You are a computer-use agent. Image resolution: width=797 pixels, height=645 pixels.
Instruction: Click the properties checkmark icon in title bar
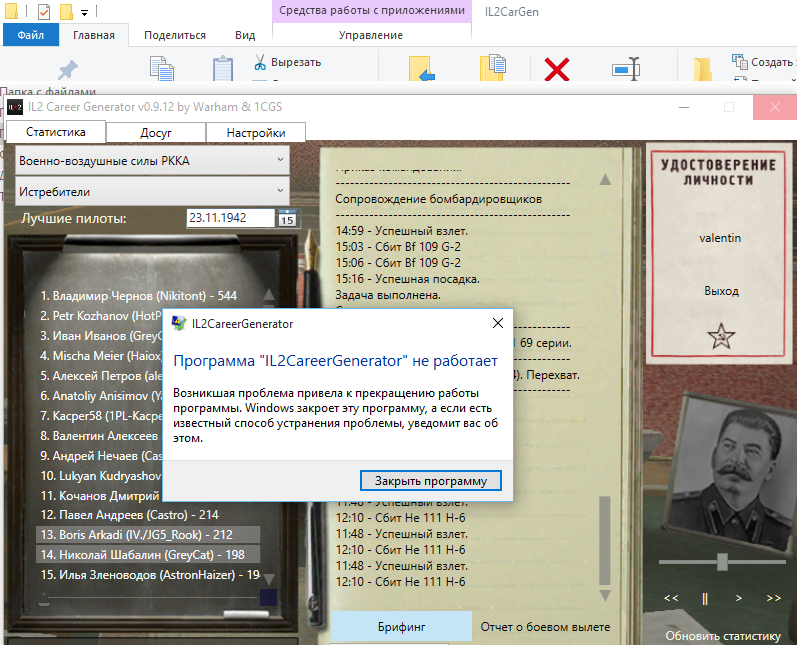point(44,11)
